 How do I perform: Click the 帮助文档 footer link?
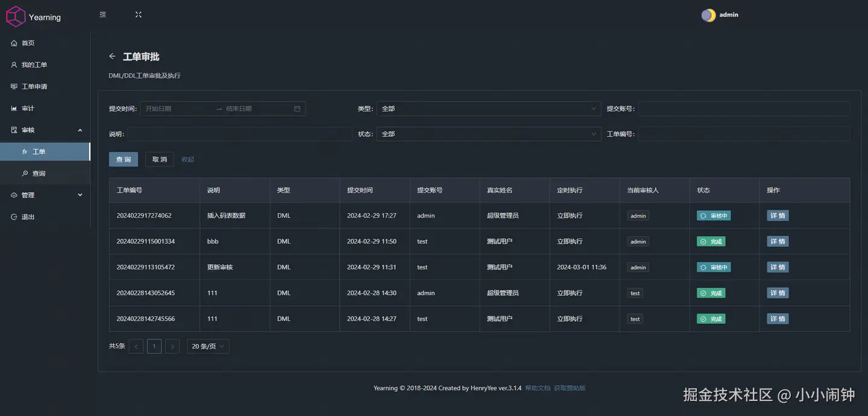[x=538, y=388]
